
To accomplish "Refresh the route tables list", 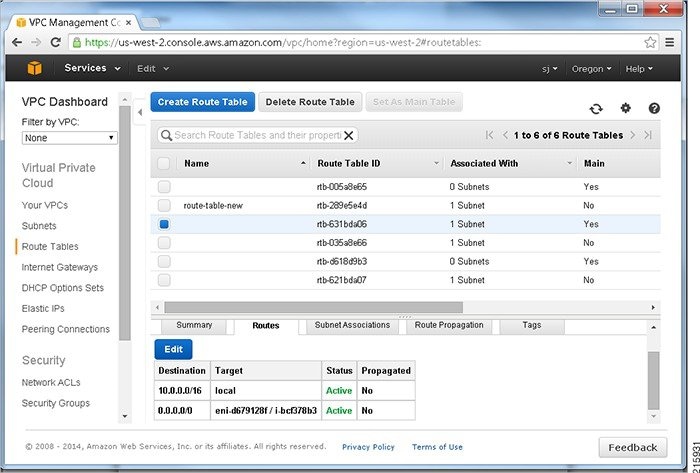I will click(596, 108).
